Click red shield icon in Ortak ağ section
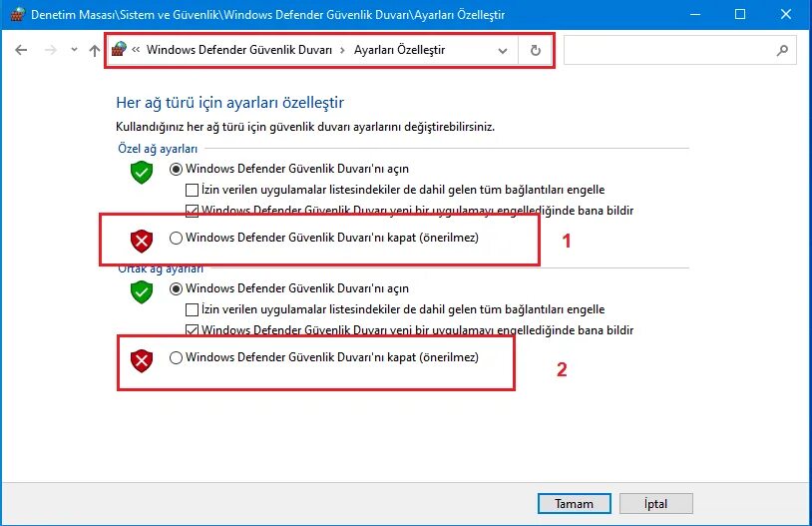Viewport: 812px width, 526px height. click(x=142, y=360)
